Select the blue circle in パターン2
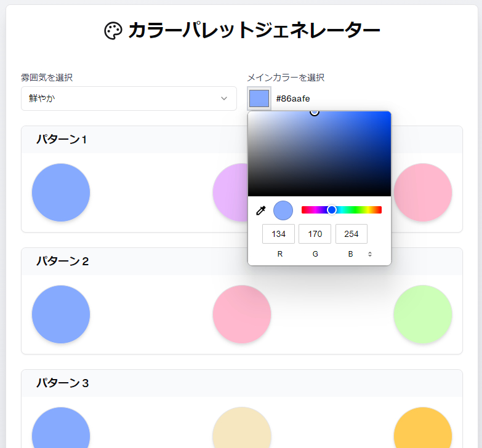The width and height of the screenshot is (482, 448). click(x=61, y=314)
